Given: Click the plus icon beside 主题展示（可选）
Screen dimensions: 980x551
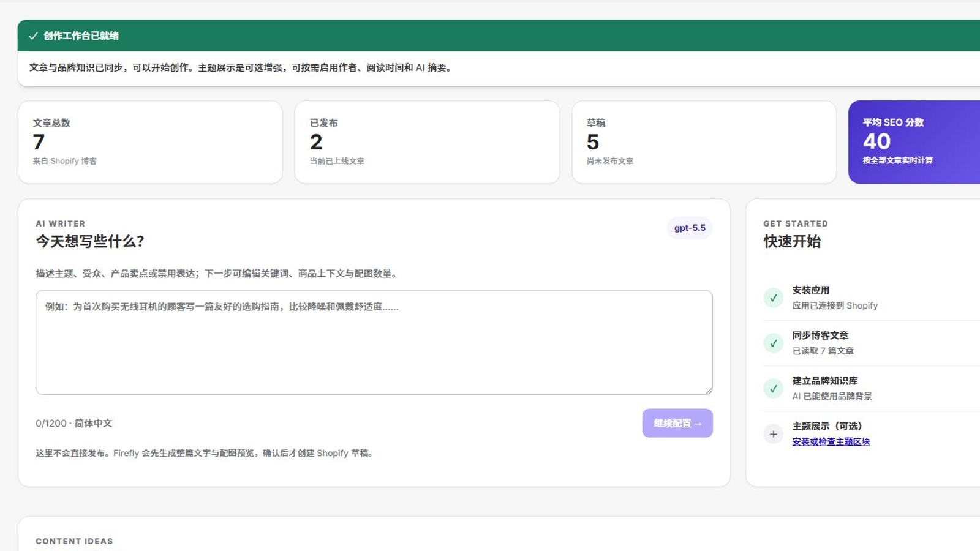Looking at the screenshot, I should point(774,434).
